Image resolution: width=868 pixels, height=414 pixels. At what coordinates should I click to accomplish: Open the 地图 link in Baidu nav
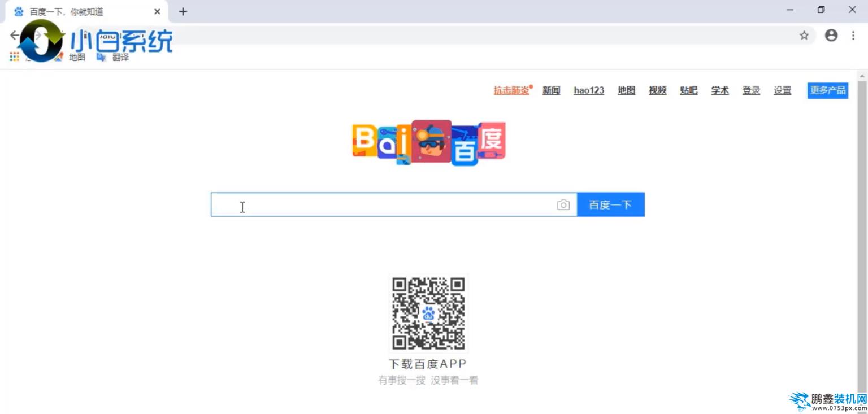pos(627,90)
